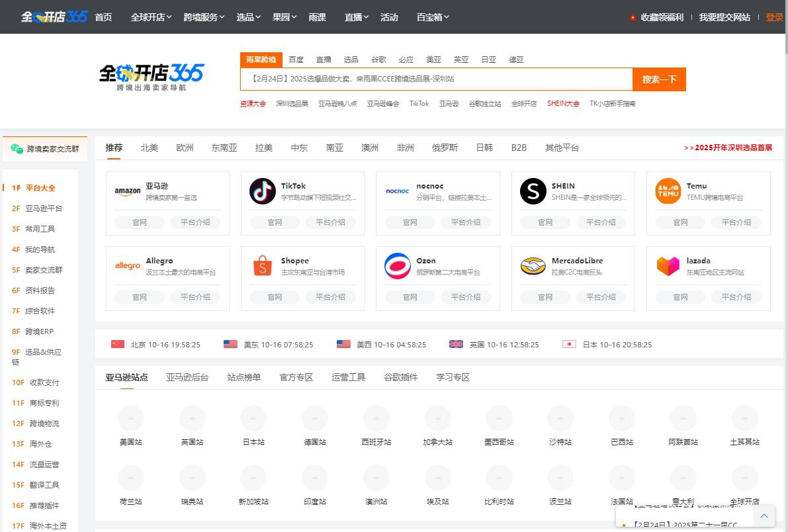
Task: Select the Ozon logo icon
Action: (398, 266)
